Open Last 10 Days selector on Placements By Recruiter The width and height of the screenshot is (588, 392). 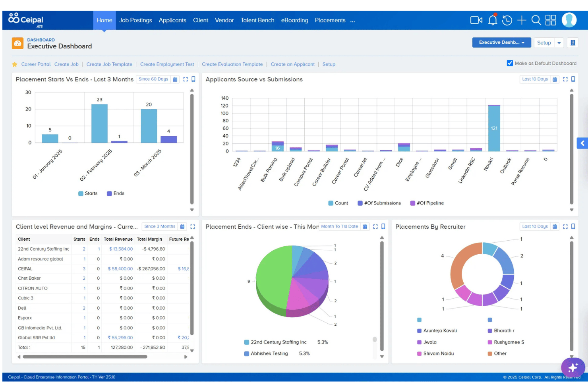pos(535,226)
